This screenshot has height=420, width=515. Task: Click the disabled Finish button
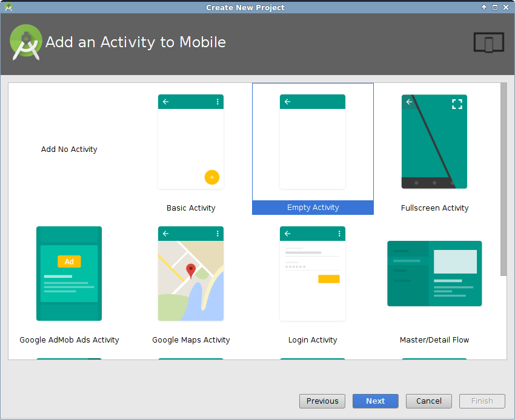click(482, 401)
